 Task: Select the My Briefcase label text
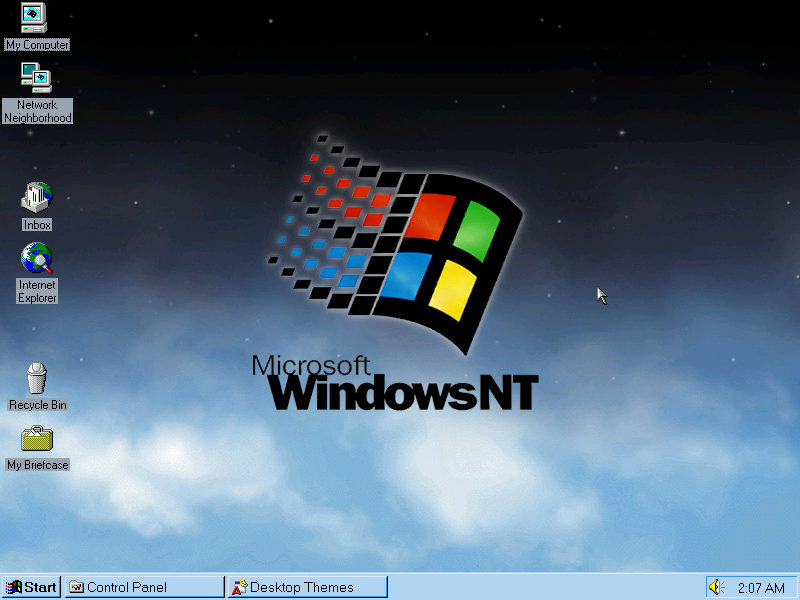37,465
